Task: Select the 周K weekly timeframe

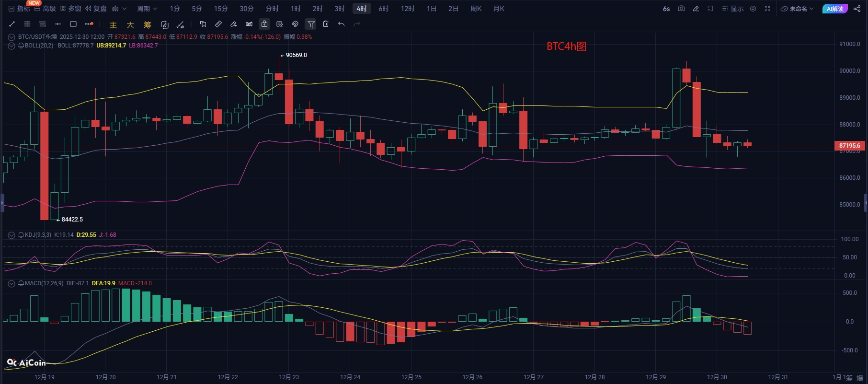Action: (x=476, y=9)
